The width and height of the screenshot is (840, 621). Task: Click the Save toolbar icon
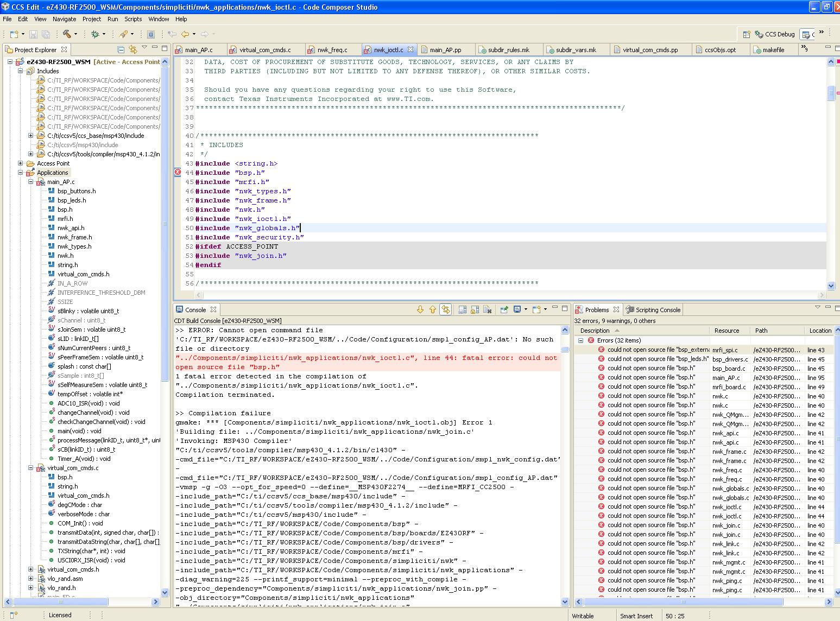pyautogui.click(x=34, y=34)
